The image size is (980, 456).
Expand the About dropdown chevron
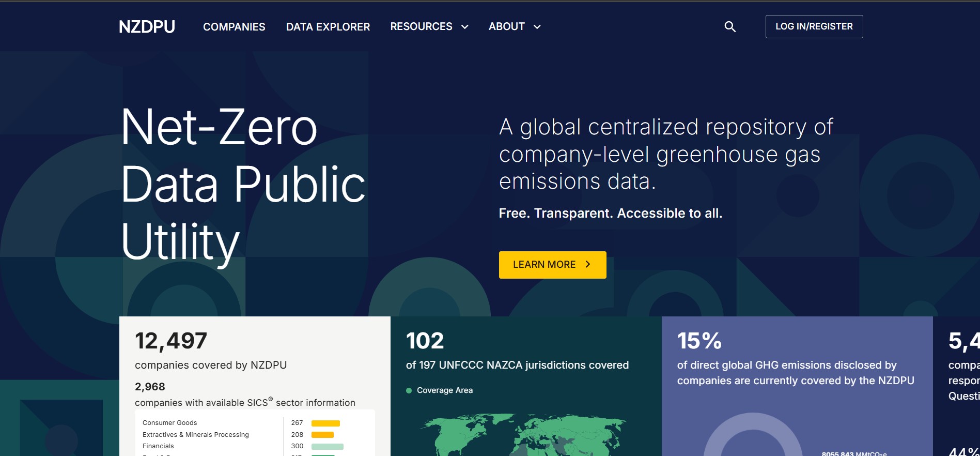[537, 27]
